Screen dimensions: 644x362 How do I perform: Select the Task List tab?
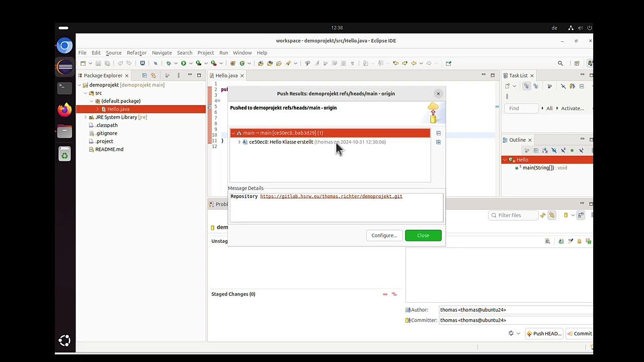[518, 75]
